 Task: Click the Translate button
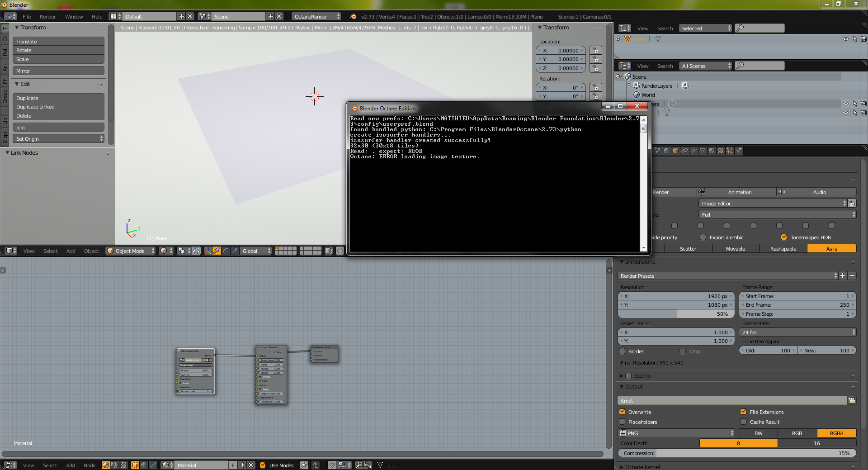[58, 41]
